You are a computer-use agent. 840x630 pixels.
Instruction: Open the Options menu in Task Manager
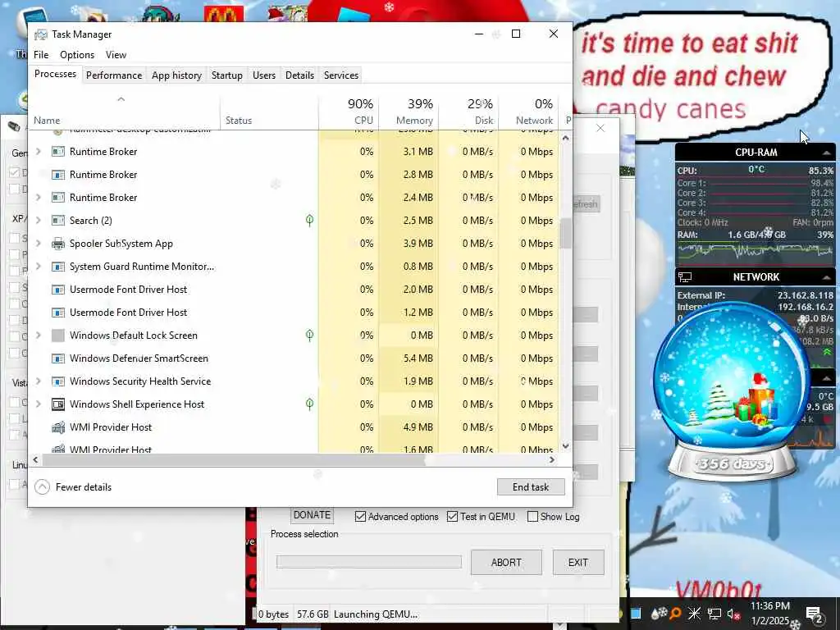click(x=77, y=55)
